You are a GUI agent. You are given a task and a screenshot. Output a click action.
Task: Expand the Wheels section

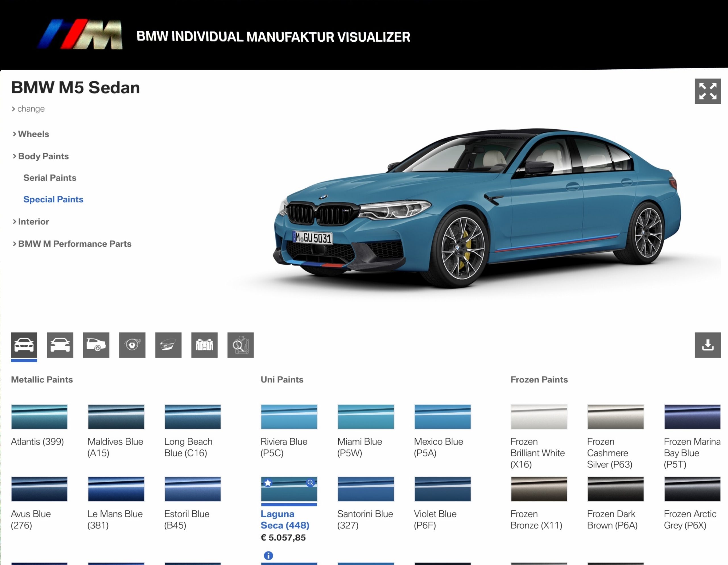(31, 134)
